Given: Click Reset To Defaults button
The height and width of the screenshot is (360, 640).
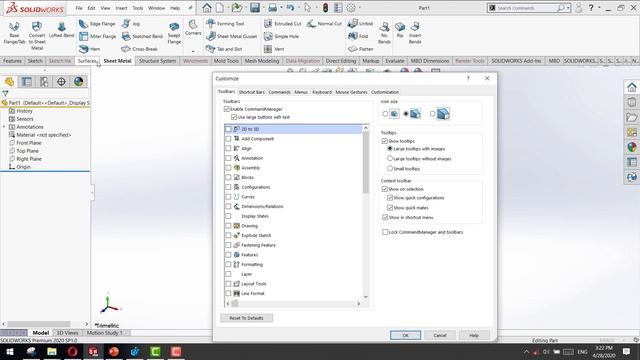Looking at the screenshot, I should (x=247, y=318).
